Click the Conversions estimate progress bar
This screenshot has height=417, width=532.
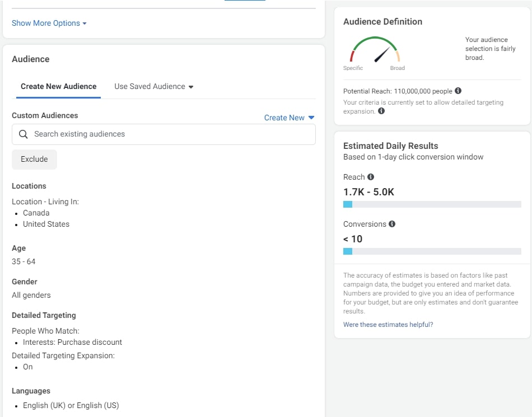point(432,251)
